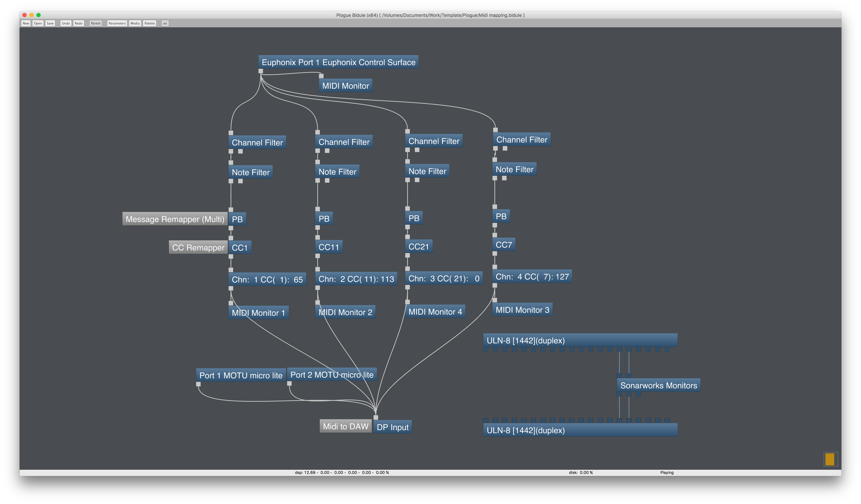Click the New toolbar button
This screenshot has width=861, height=504.
click(26, 23)
